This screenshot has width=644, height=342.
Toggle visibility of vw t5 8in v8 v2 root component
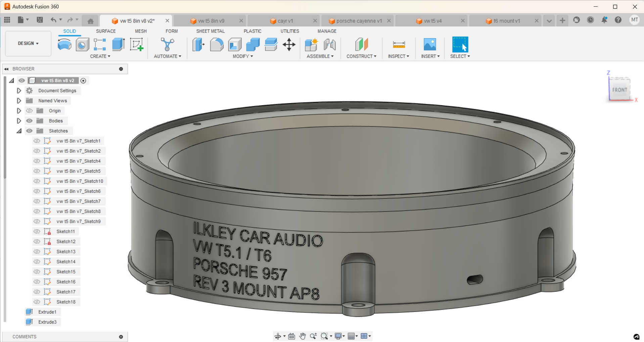point(22,80)
